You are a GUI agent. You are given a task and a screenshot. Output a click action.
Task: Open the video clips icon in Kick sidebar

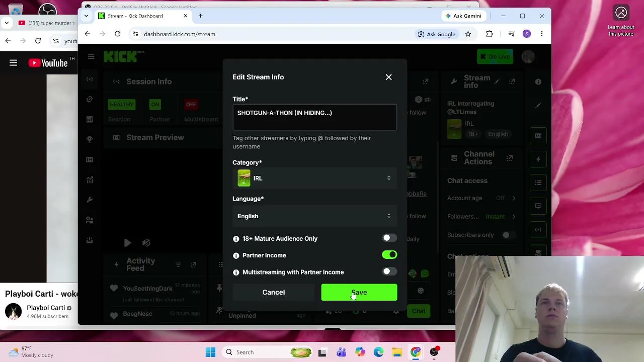click(x=90, y=159)
